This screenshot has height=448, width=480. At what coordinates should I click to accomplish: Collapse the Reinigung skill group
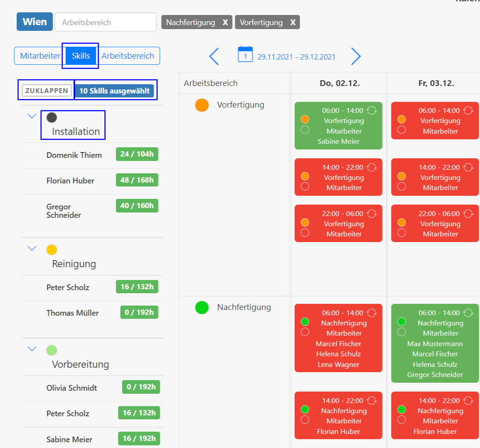[x=32, y=248]
